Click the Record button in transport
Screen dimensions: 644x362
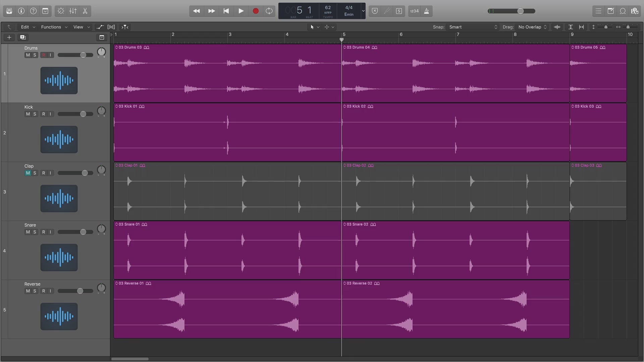coord(256,11)
